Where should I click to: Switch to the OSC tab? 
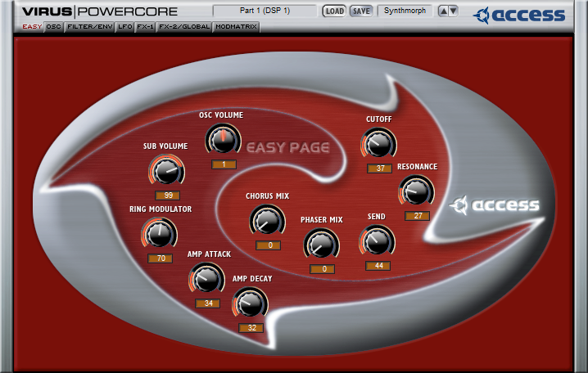click(x=53, y=27)
